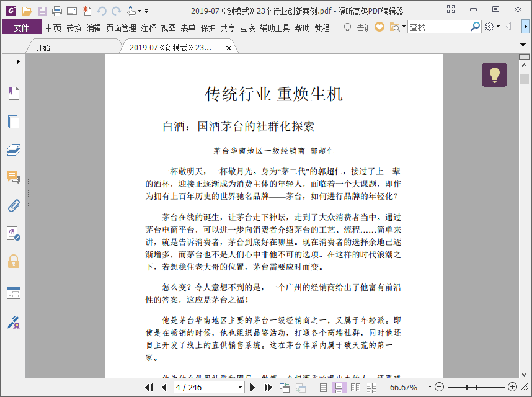
Task: Open the 共享 tab
Action: [228, 28]
